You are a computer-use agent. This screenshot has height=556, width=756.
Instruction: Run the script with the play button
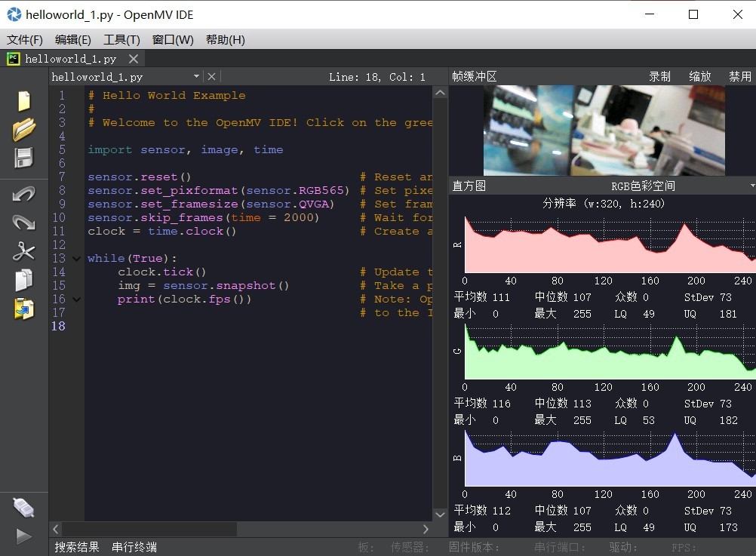point(23,536)
